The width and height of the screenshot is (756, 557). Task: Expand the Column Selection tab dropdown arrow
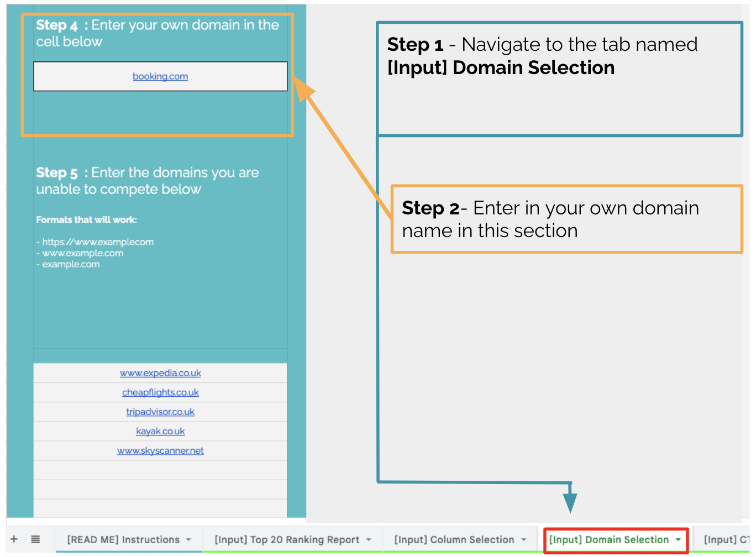coord(524,540)
